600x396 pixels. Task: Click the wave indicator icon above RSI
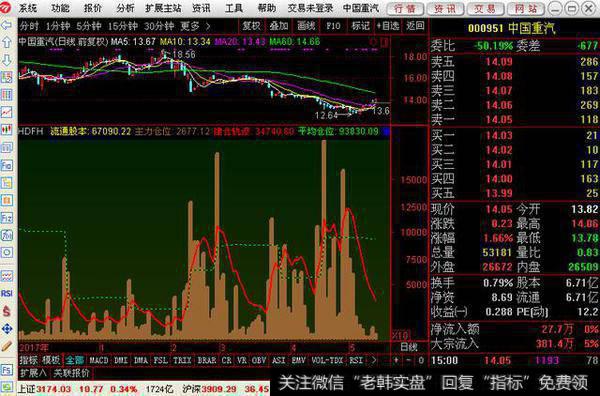tap(7, 275)
